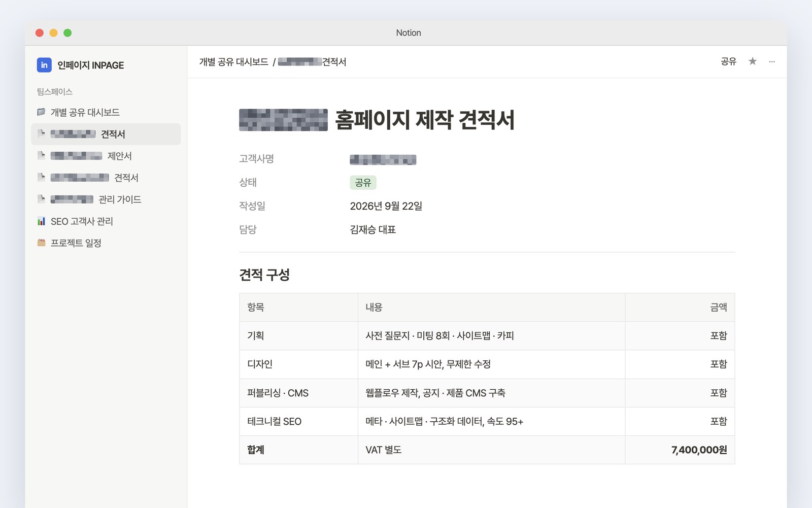
Task: Click the 금액 column header
Action: [680, 307]
